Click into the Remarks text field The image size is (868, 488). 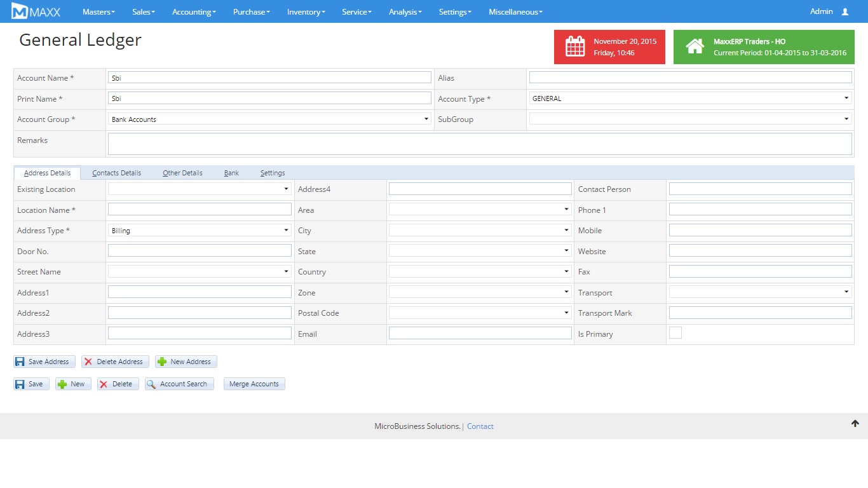click(480, 144)
